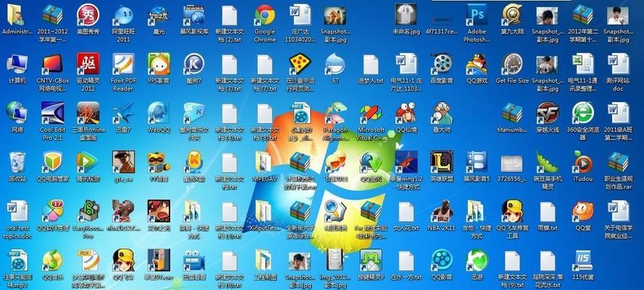The image size is (644, 290).
Task: Launch PPS影音 player
Action: pos(159,64)
